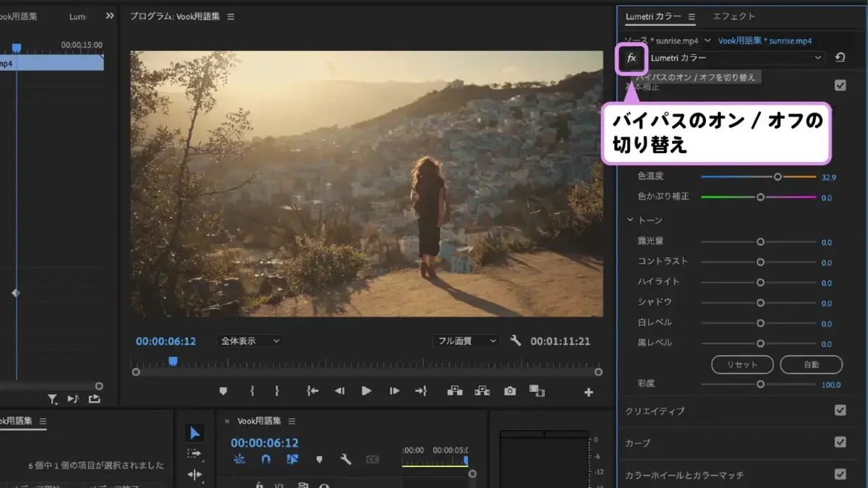This screenshot has height=488, width=868.
Task: Collapse the トーン section
Action: point(630,220)
